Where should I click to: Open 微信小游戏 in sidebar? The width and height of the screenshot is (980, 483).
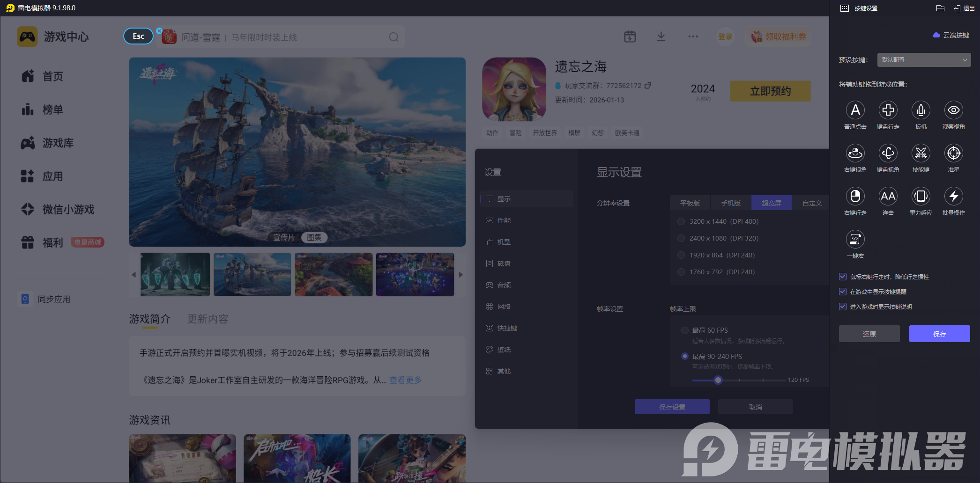[58, 209]
